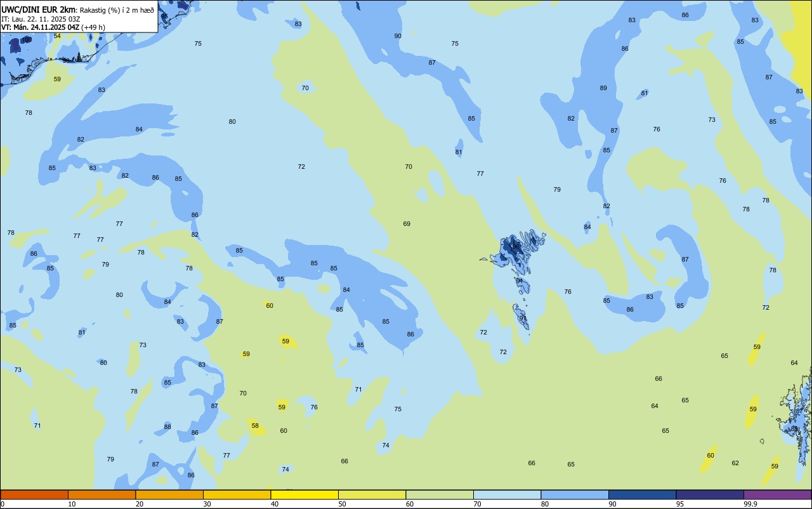Click the '0' legend tick label
This screenshot has width=812, height=509.
(3, 504)
